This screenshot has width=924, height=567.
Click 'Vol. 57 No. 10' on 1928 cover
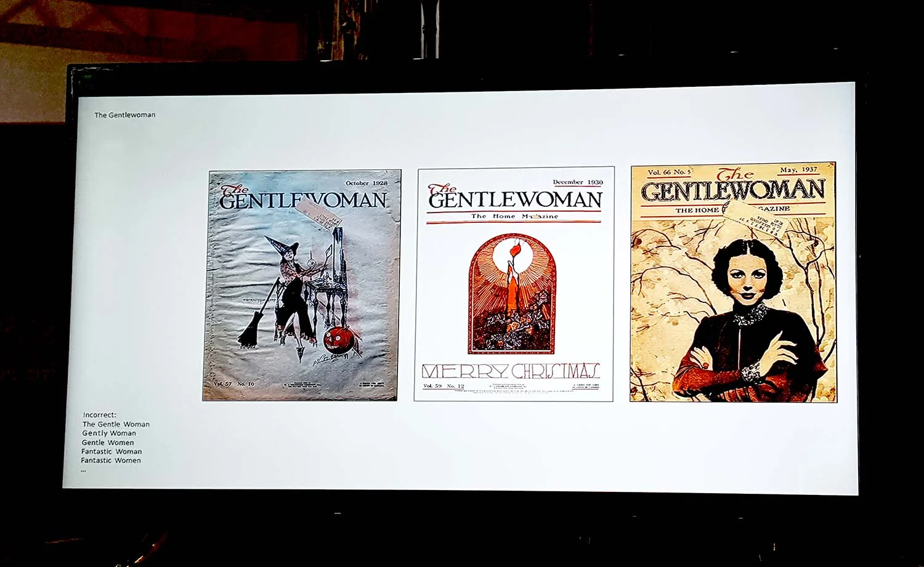click(x=233, y=384)
